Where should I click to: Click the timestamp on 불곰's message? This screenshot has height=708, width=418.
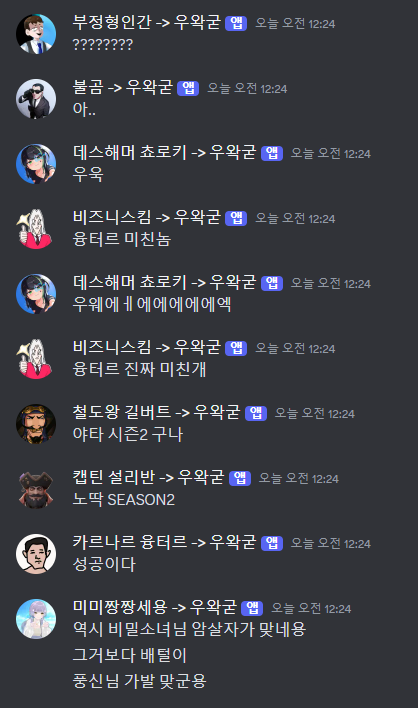tap(247, 88)
